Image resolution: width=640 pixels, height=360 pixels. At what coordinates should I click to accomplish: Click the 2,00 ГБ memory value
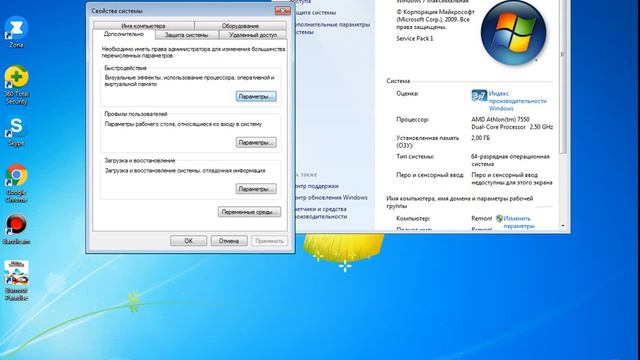click(480, 138)
